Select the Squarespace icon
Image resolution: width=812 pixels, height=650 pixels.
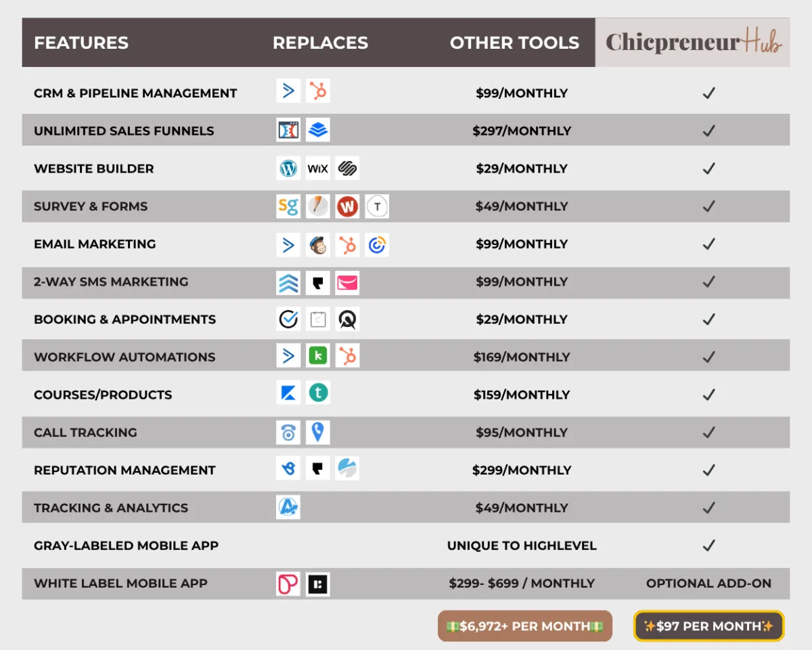coord(347,169)
